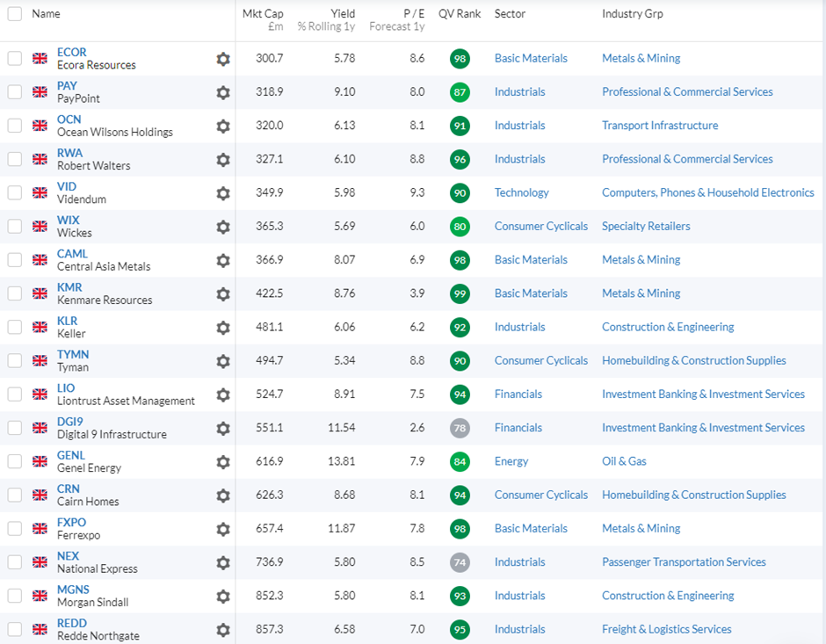This screenshot has height=644, width=826.
Task: Click the gear icon on the PayPoint row
Action: pos(223,92)
